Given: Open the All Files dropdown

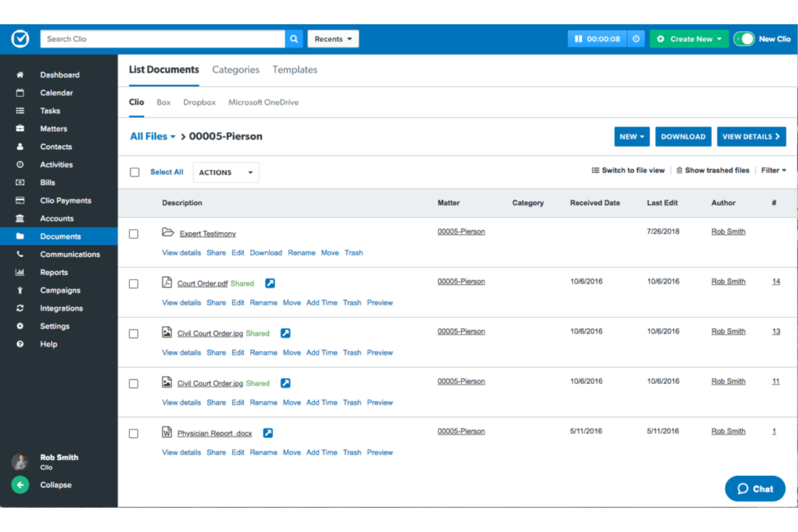Looking at the screenshot, I should tap(153, 136).
